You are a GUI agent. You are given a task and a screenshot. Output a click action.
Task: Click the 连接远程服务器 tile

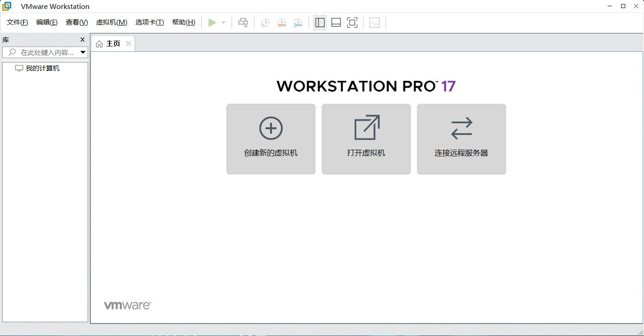click(462, 139)
